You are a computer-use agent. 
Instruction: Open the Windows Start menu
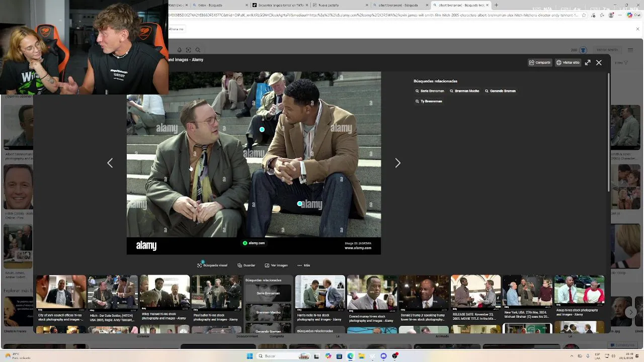pos(250,356)
